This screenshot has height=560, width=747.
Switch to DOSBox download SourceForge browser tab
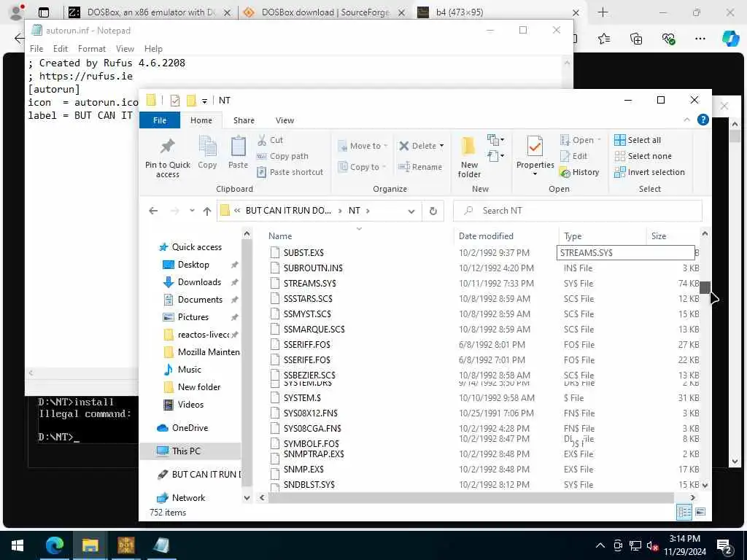325,12
